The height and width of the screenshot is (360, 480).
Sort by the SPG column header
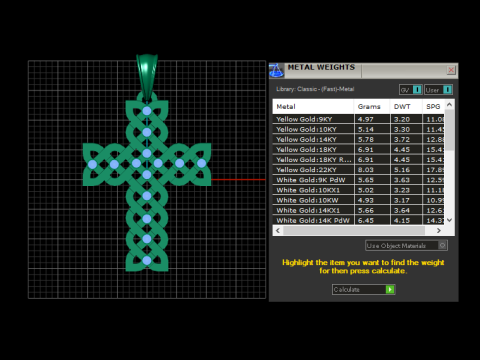433,107
